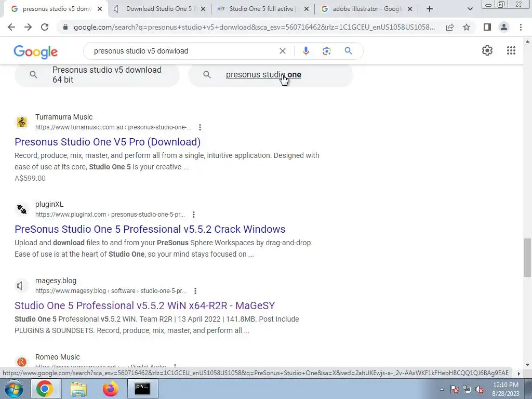This screenshot has width=532, height=399.
Task: Click the turramusic.com.au URL breadcrumb
Action: [113, 127]
